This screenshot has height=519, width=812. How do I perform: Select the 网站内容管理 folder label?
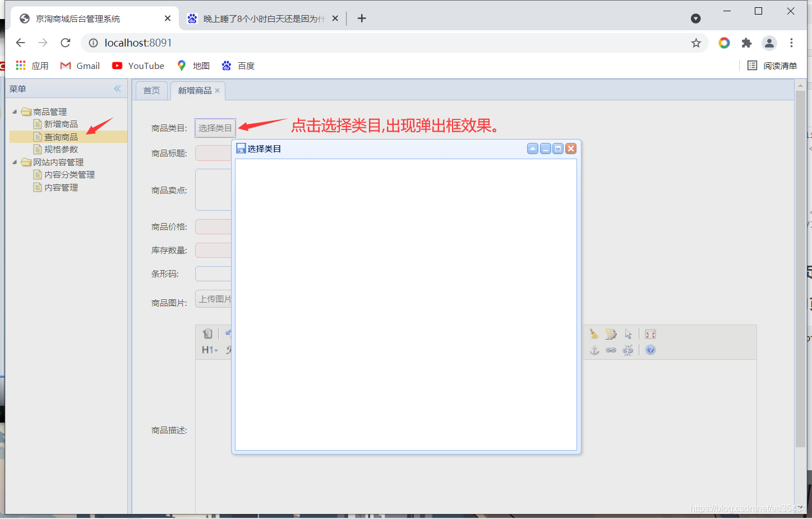[58, 162]
